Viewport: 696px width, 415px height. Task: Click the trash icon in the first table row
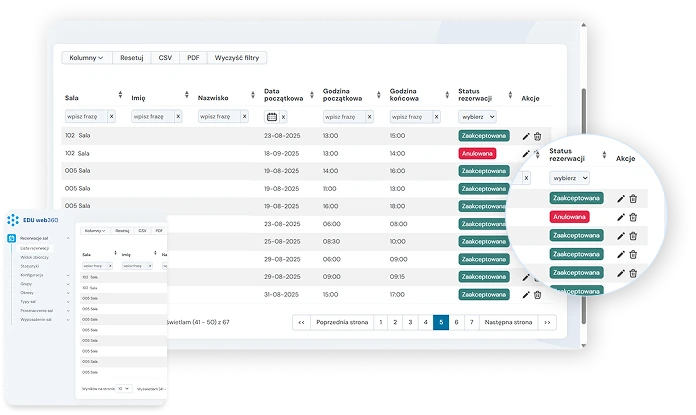click(537, 136)
